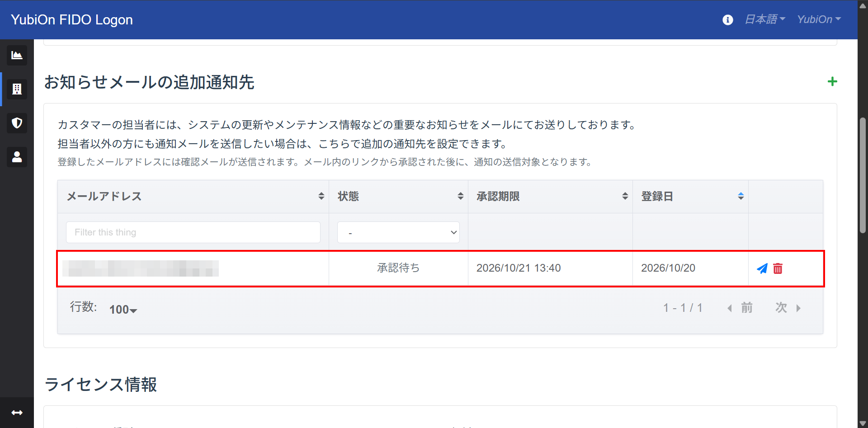Open the dashboard chart icon in sidebar
Screen dimensions: 868x428
(x=17, y=55)
